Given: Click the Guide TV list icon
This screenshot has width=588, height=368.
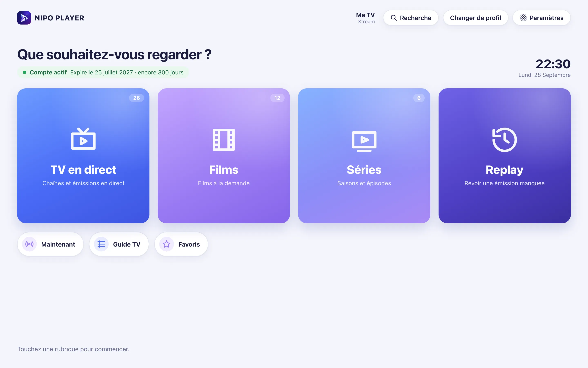Looking at the screenshot, I should pos(101,244).
